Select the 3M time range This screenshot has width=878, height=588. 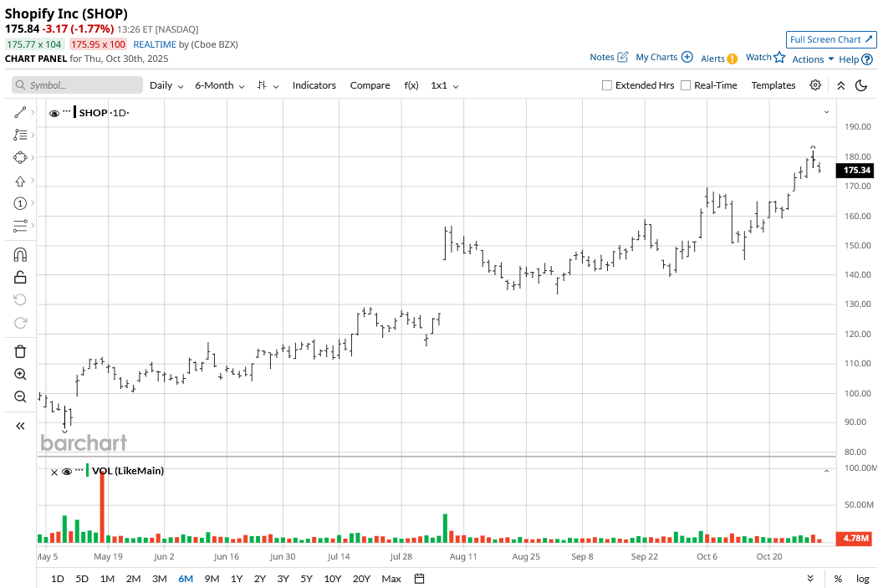coord(160,579)
